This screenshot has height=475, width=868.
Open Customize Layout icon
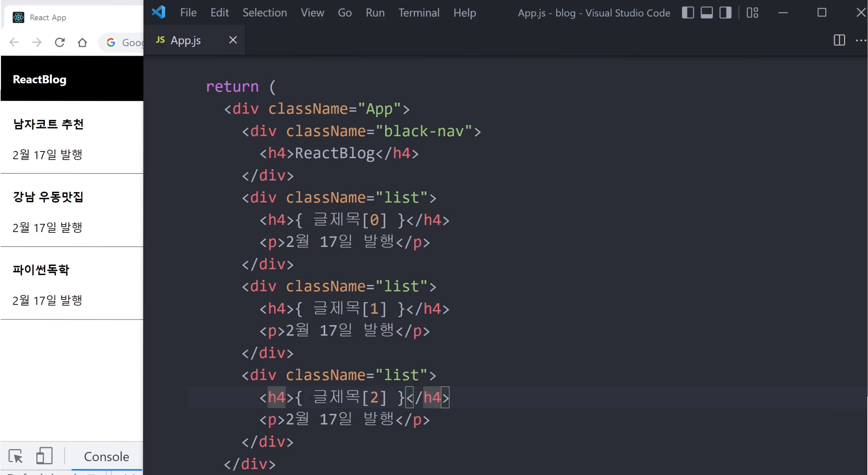[752, 13]
